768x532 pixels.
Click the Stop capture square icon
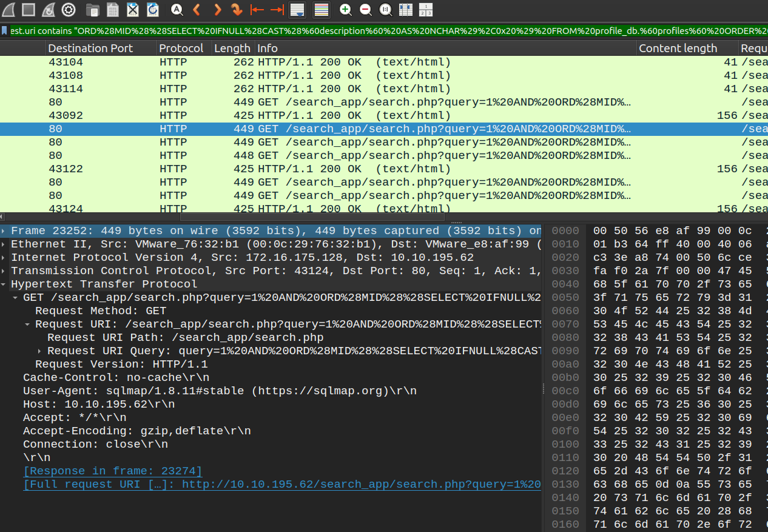(x=28, y=9)
